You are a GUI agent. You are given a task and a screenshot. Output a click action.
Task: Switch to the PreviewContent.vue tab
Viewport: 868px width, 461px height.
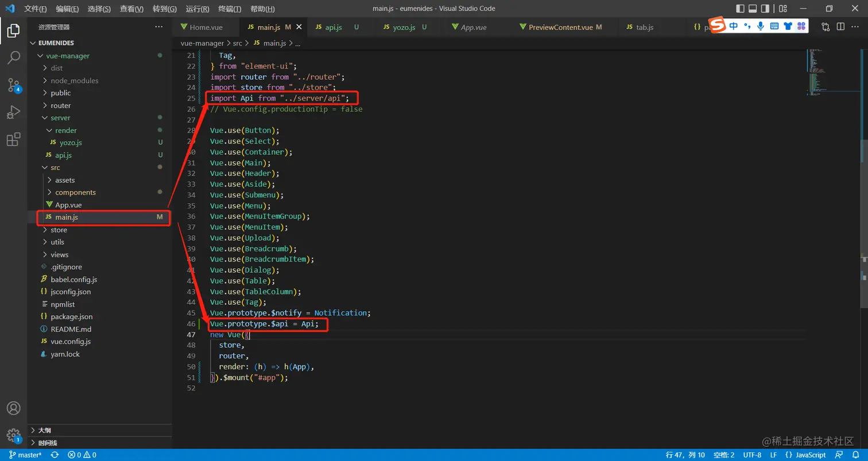tap(565, 27)
